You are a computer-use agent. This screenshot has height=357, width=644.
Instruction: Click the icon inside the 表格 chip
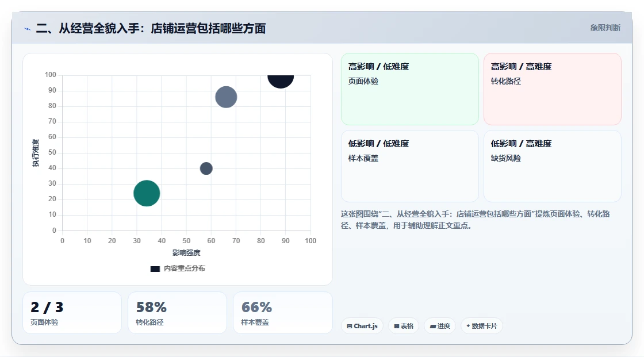[x=397, y=326]
